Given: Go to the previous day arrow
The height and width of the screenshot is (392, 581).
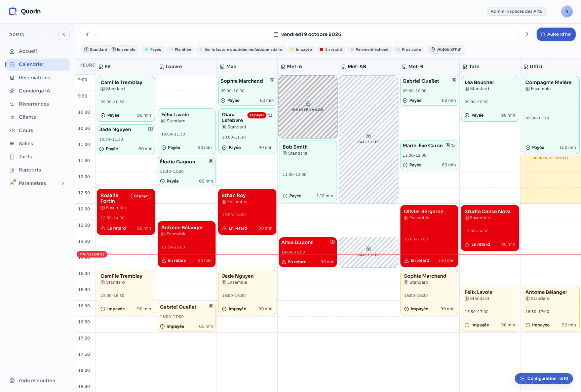Looking at the screenshot, I should pos(87,34).
